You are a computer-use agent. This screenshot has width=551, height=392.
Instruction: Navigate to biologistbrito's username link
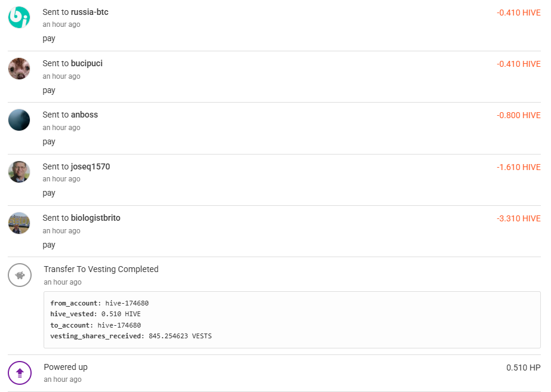[96, 218]
